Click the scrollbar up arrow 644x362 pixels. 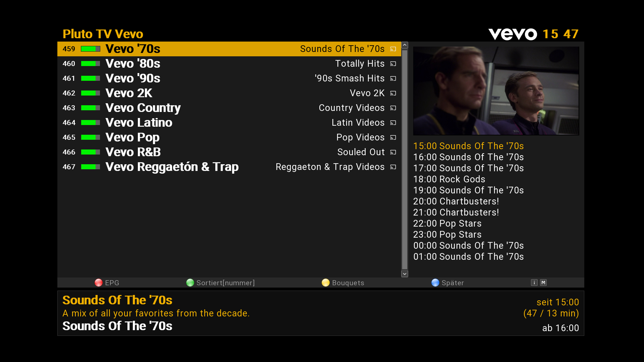[405, 45]
